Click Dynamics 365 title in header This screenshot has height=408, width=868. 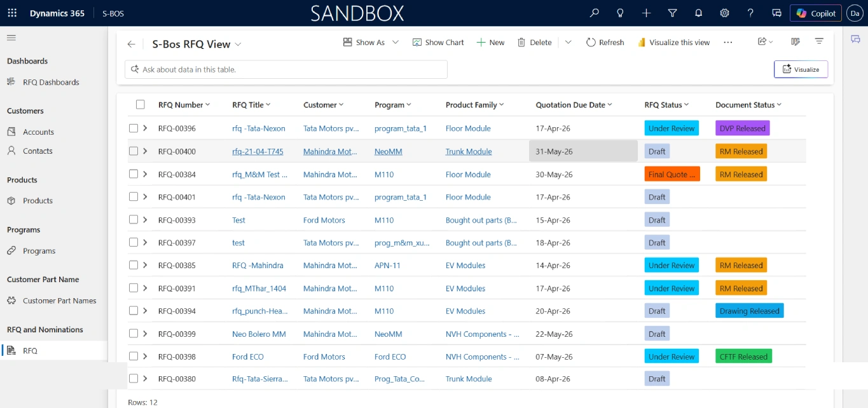(57, 13)
